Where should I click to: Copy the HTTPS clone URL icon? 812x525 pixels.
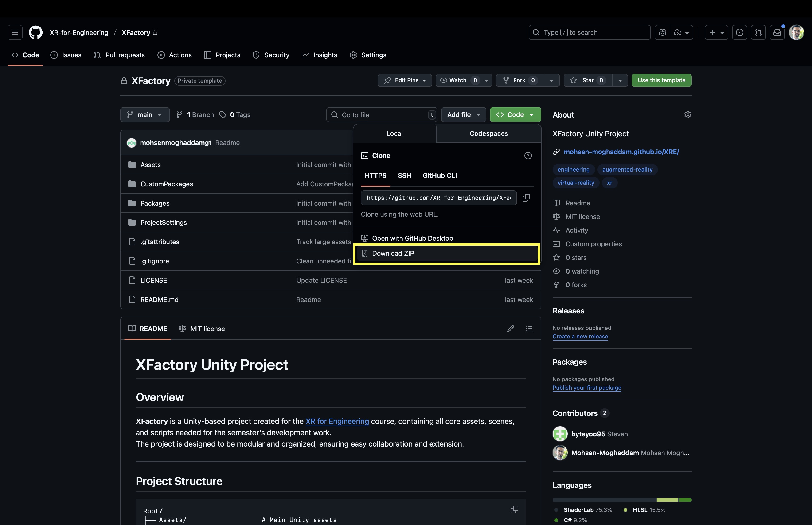(526, 198)
